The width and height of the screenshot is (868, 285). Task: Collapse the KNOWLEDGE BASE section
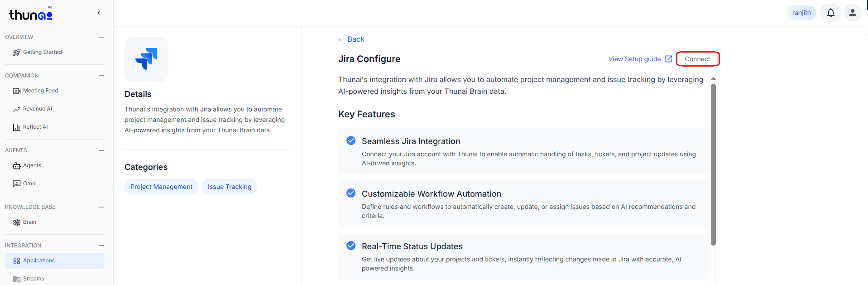pos(101,207)
